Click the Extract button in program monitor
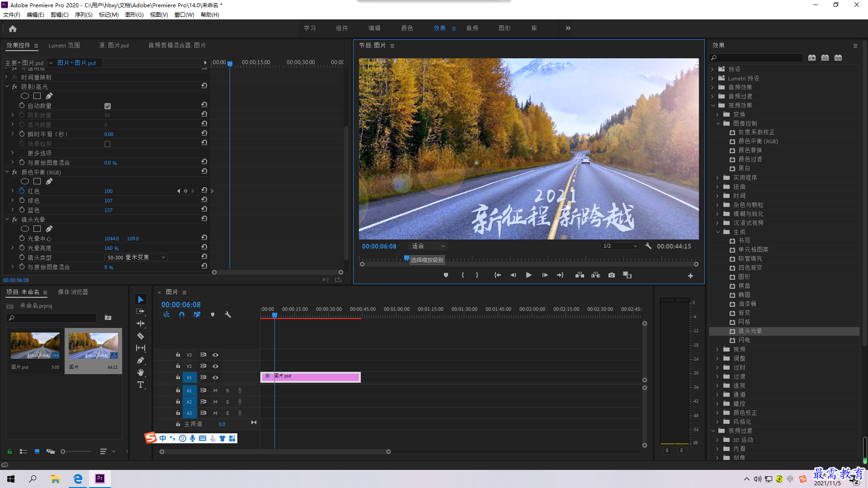This screenshot has height=488, width=868. tap(595, 275)
